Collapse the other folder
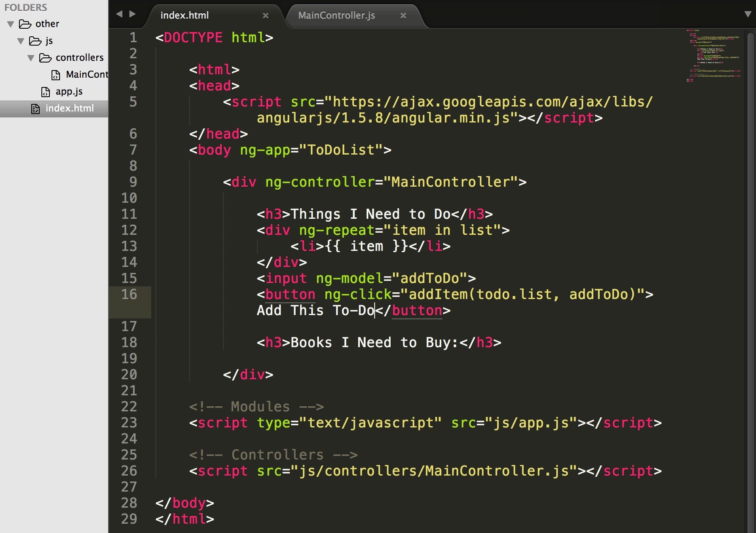The width and height of the screenshot is (756, 533). 10,24
